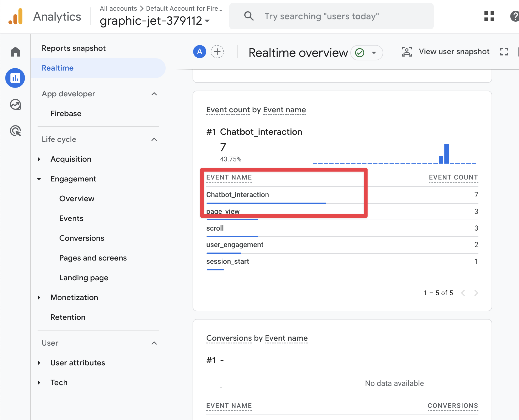Image resolution: width=519 pixels, height=420 pixels.
Task: Open Reports snapshot
Action: pyautogui.click(x=74, y=48)
